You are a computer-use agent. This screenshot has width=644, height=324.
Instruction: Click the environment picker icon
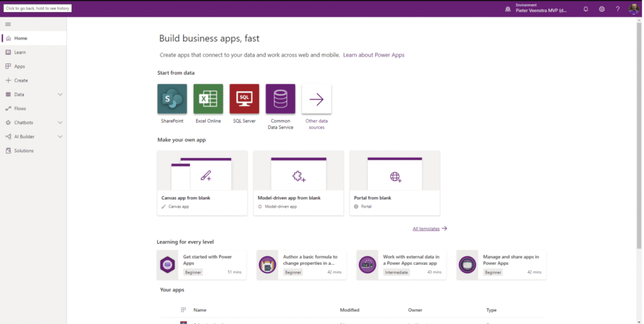[508, 9]
